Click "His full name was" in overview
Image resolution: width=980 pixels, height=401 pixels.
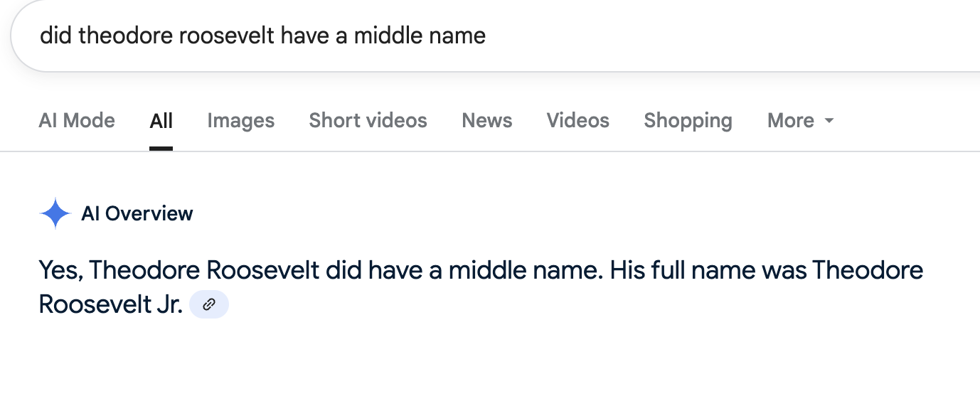pyautogui.click(x=709, y=271)
